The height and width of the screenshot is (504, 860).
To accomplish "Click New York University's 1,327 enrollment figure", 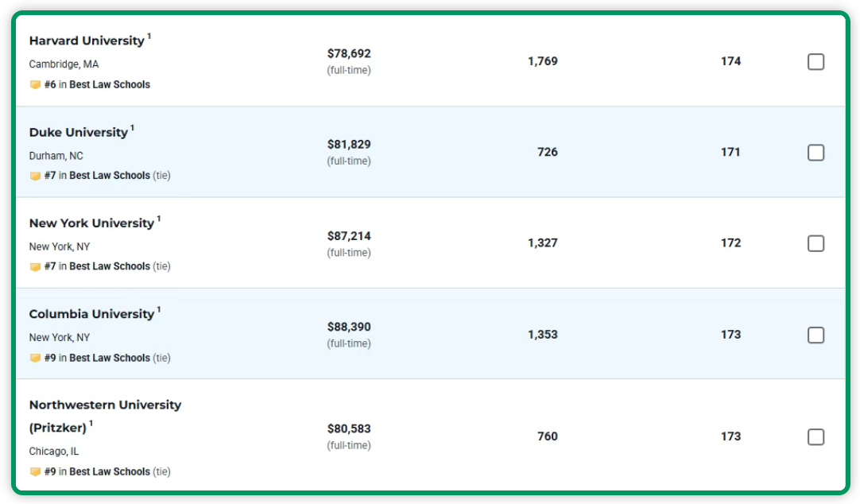I will (x=543, y=243).
